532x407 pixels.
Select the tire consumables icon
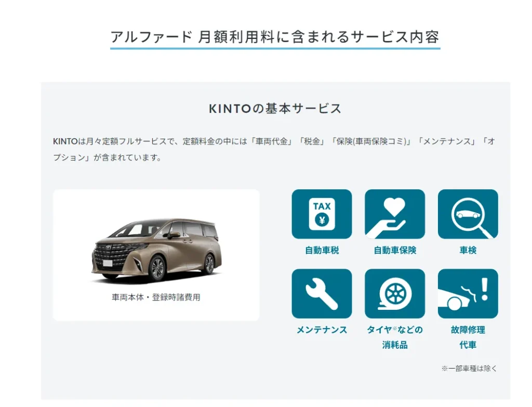click(x=395, y=294)
